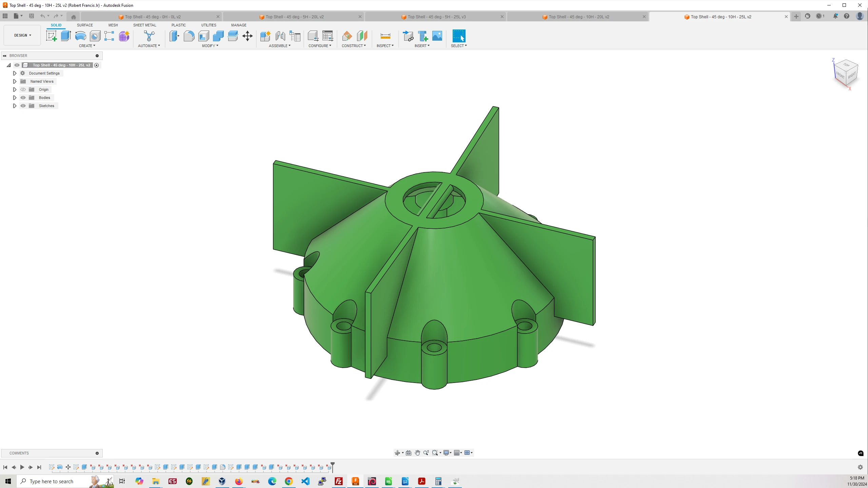The height and width of the screenshot is (488, 868).
Task: Select the Offset Plane construct tool
Action: (x=347, y=36)
